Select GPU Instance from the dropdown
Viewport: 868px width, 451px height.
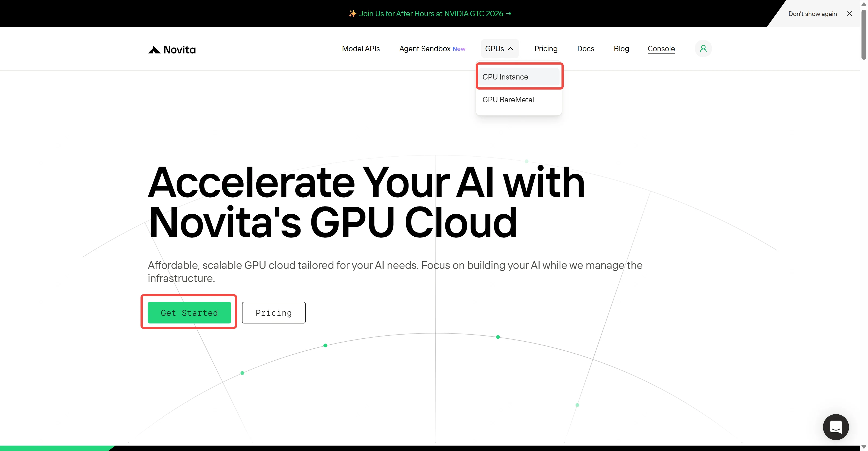(x=519, y=77)
